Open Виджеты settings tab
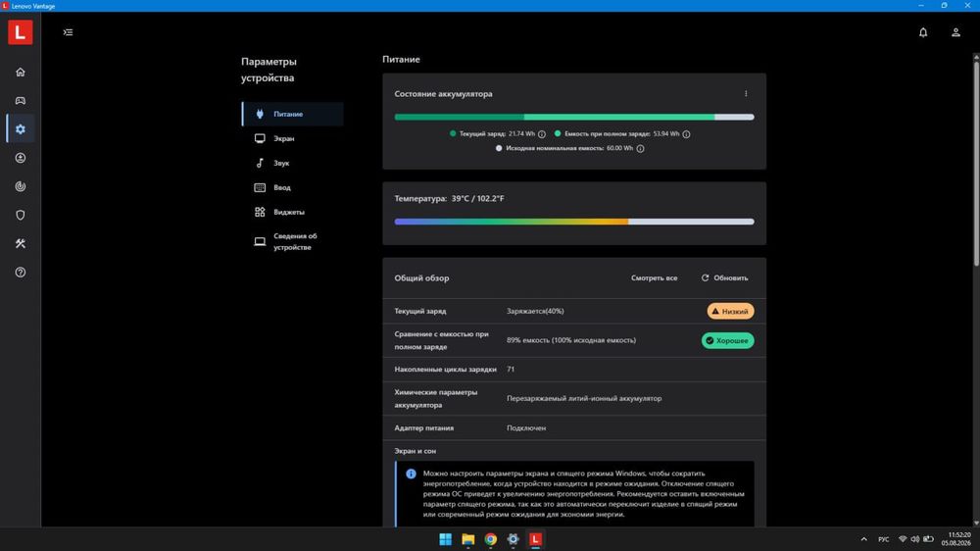The width and height of the screenshot is (980, 551). tap(292, 212)
